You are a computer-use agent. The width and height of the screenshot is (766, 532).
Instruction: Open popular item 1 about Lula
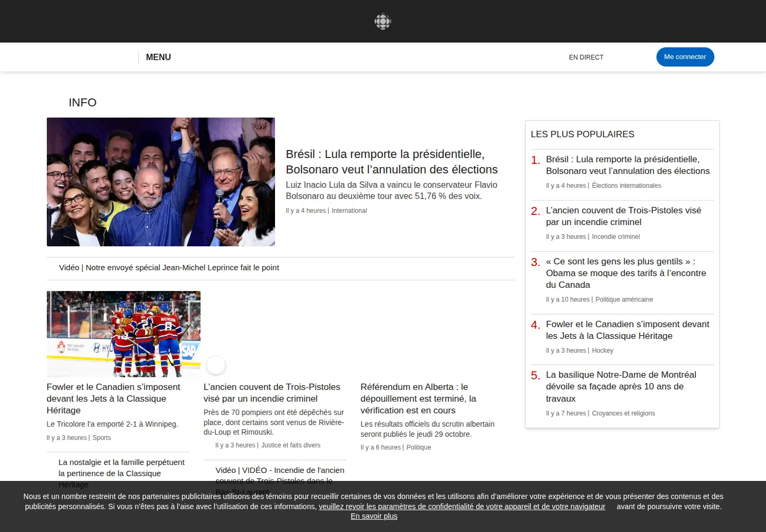coord(628,165)
